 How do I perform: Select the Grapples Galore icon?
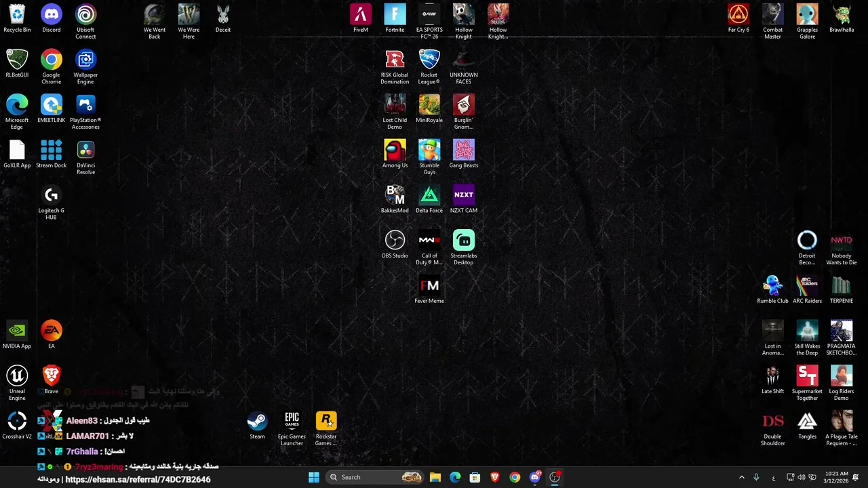pyautogui.click(x=807, y=22)
